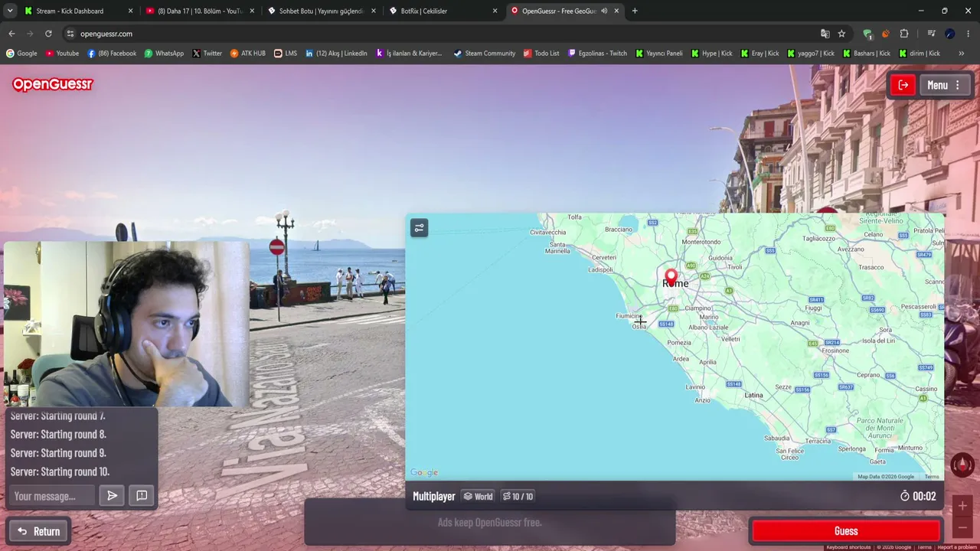Open the Chrome three-dot menu
Image resolution: width=980 pixels, height=551 pixels.
[x=969, y=34]
